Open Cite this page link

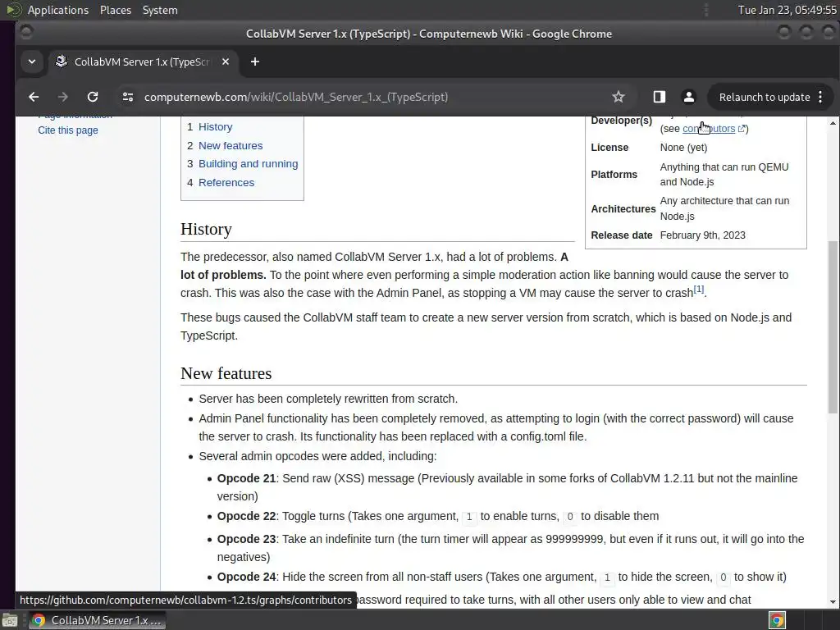[x=68, y=130]
